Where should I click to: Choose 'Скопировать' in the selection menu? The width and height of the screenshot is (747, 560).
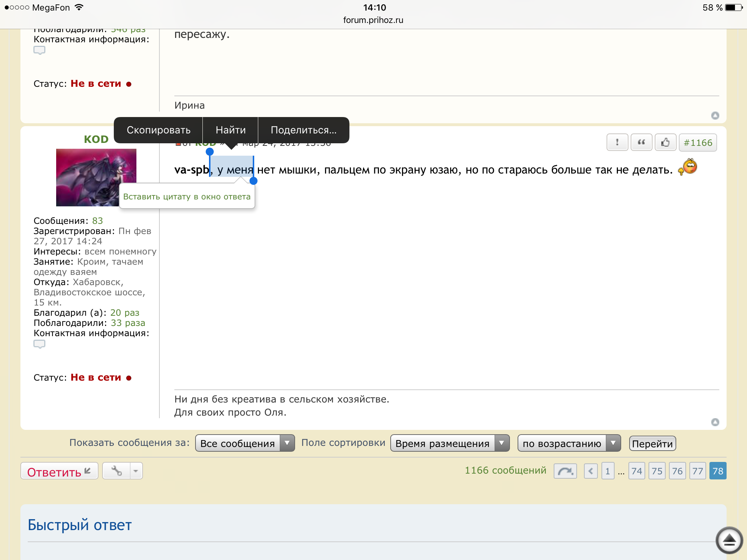[158, 130]
